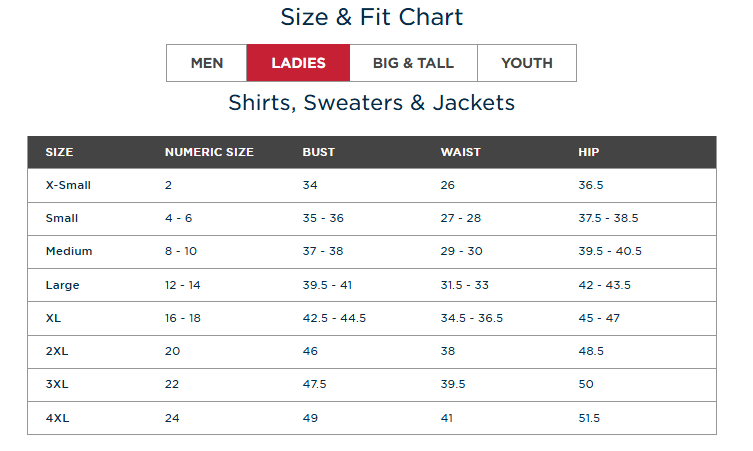Click the 3XL size row label

click(57, 384)
